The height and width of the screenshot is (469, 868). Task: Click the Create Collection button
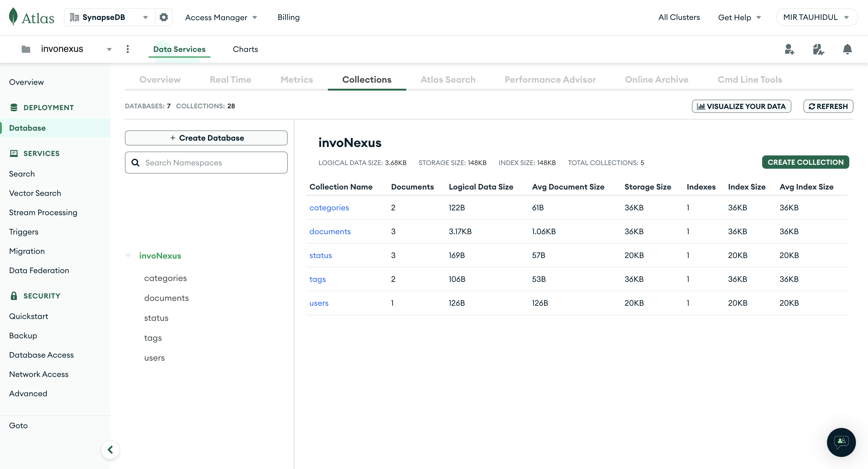coord(805,162)
